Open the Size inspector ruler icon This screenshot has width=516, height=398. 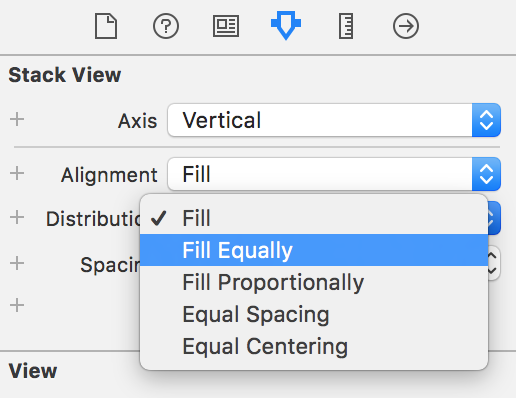point(346,26)
